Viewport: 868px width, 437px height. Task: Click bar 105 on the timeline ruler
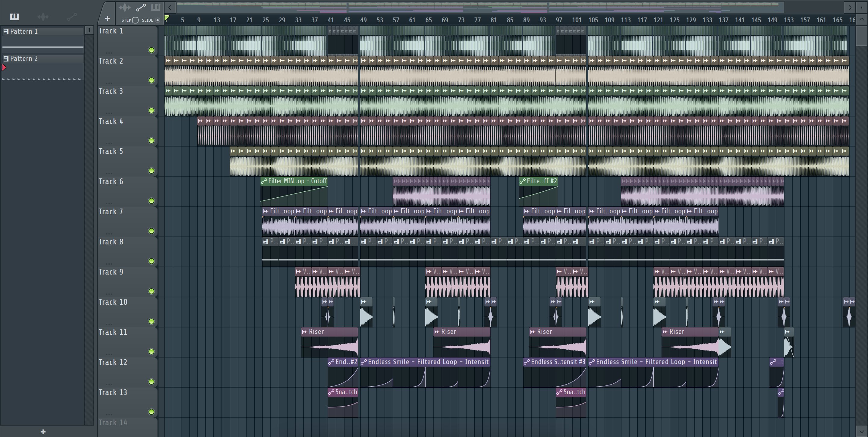click(593, 20)
